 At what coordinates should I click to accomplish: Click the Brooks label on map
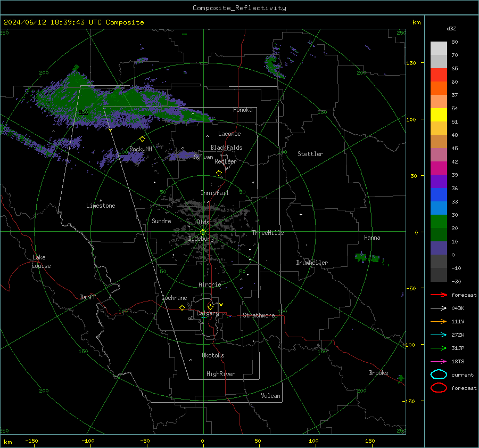coord(378,373)
